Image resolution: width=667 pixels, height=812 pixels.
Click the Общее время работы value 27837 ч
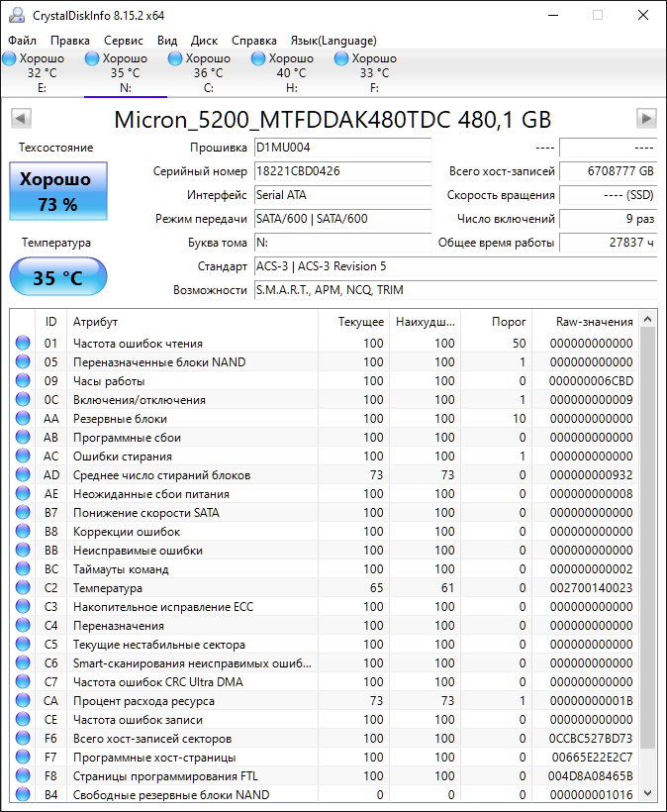[608, 243]
